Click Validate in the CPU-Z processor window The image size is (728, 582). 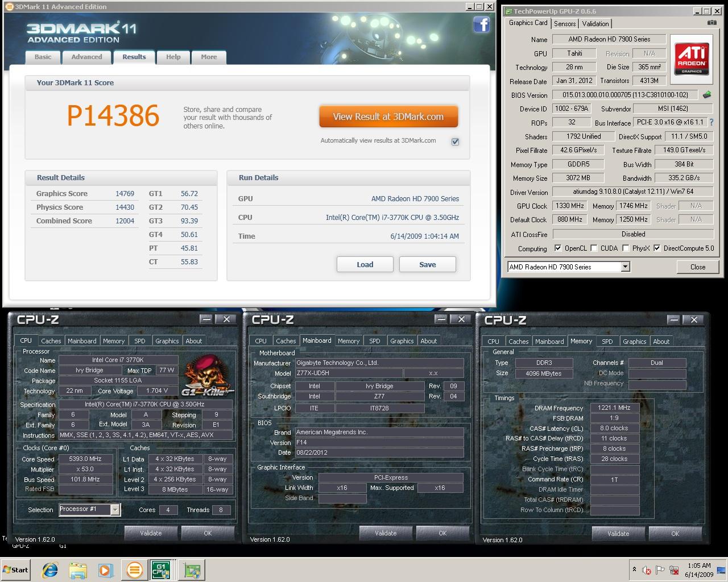(x=151, y=533)
